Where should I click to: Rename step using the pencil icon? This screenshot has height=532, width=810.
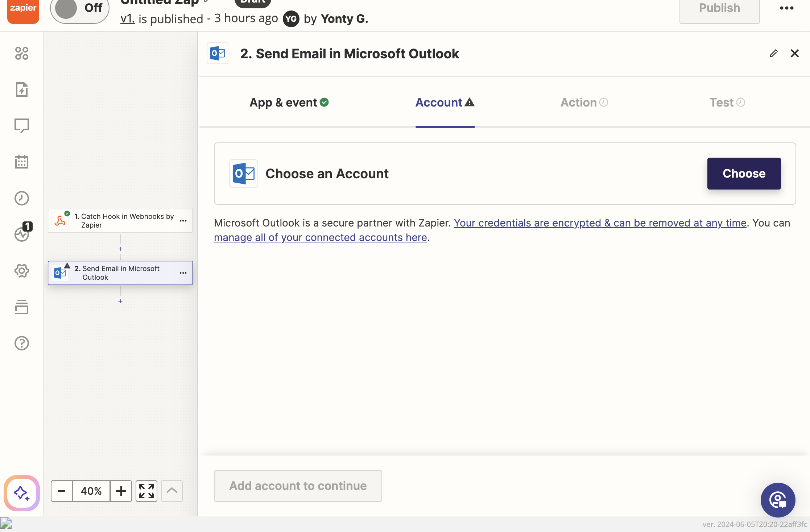[774, 54]
